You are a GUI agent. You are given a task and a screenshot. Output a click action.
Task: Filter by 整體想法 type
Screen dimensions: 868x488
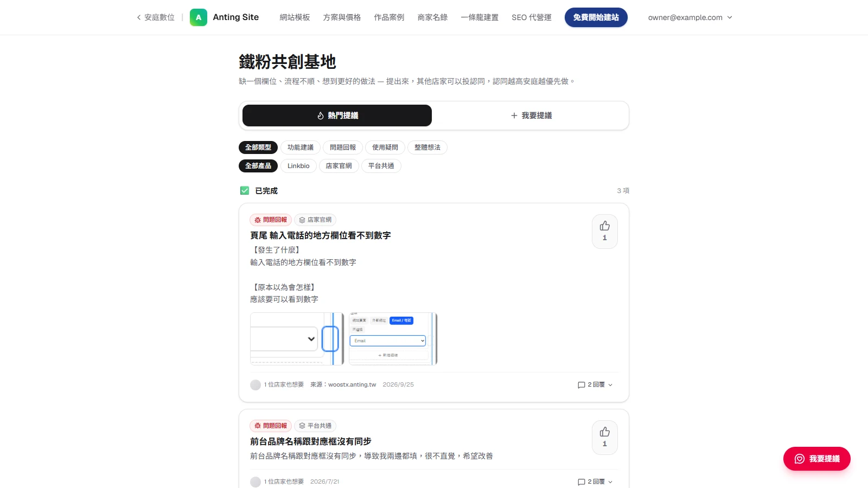click(x=427, y=147)
